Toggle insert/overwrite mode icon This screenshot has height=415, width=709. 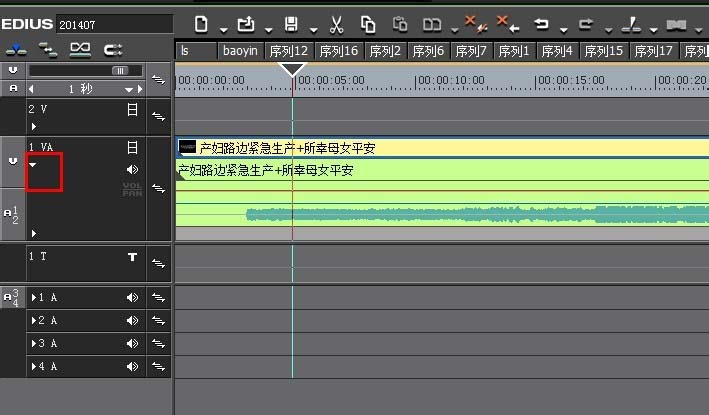pos(16,49)
